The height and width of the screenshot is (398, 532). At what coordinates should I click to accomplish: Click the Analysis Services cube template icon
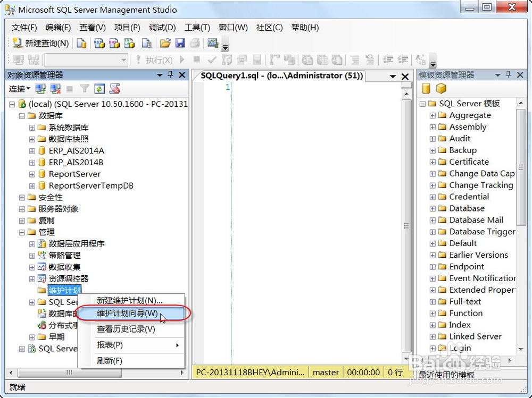441,89
